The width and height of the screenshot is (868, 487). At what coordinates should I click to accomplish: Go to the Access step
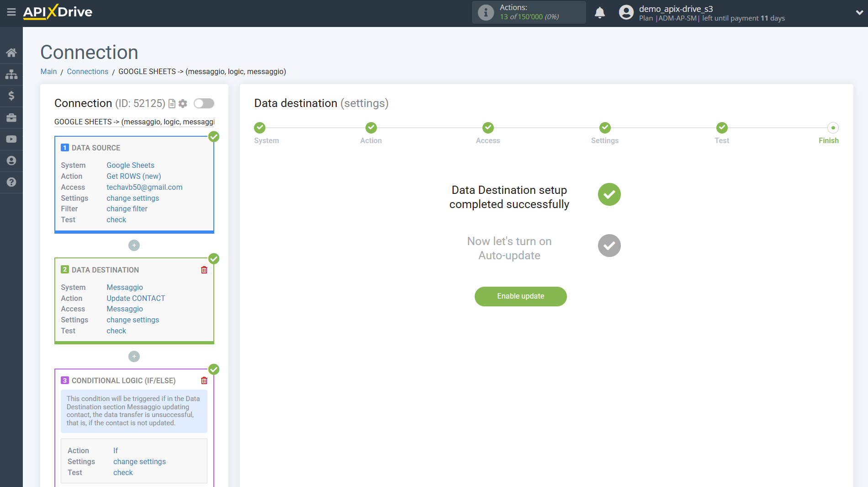[x=488, y=128]
